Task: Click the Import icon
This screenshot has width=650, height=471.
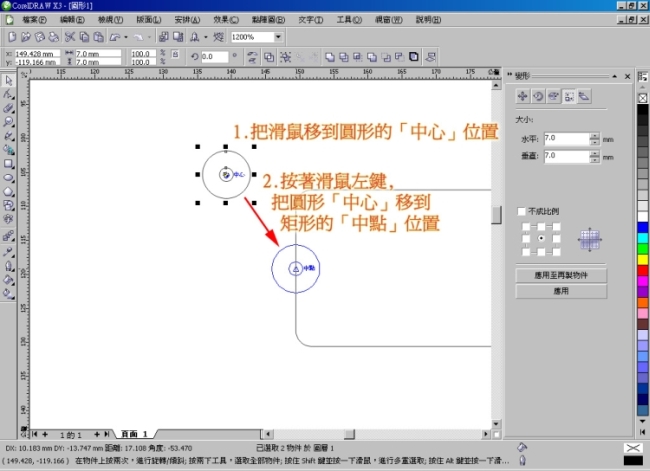Action: coord(164,37)
